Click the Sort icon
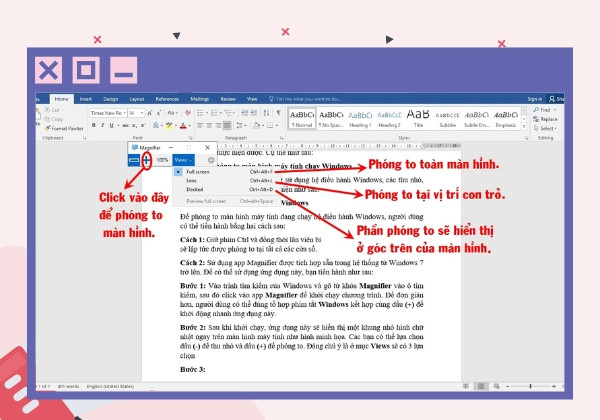600x420 pixels. coord(266,113)
